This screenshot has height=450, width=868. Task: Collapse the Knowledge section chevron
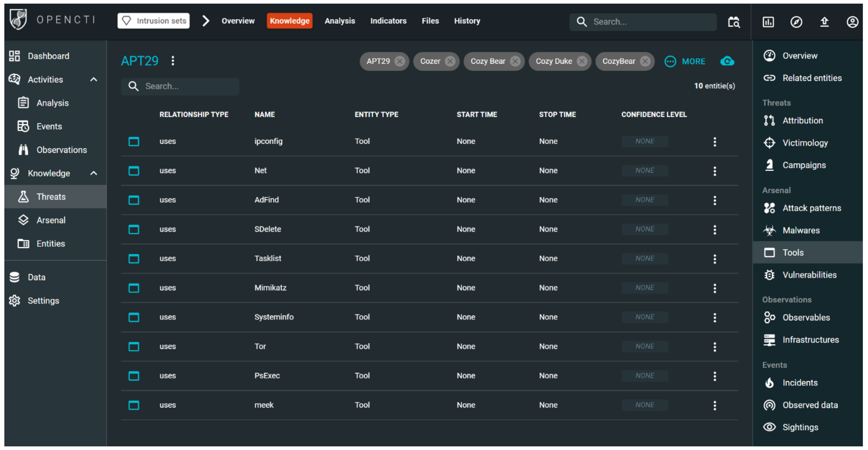click(x=94, y=173)
